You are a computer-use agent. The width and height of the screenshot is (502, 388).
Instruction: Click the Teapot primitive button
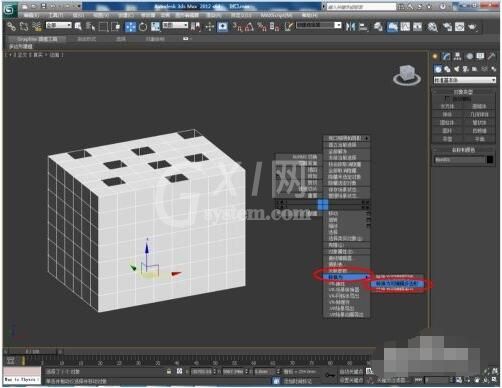point(448,139)
